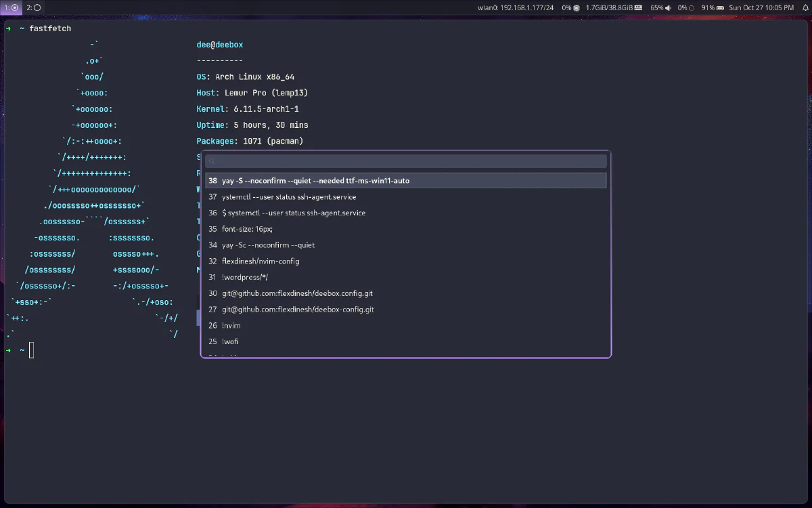Screen dimensions: 812x508
Task: Click the wlan0 network address indicator
Action: 516,7
